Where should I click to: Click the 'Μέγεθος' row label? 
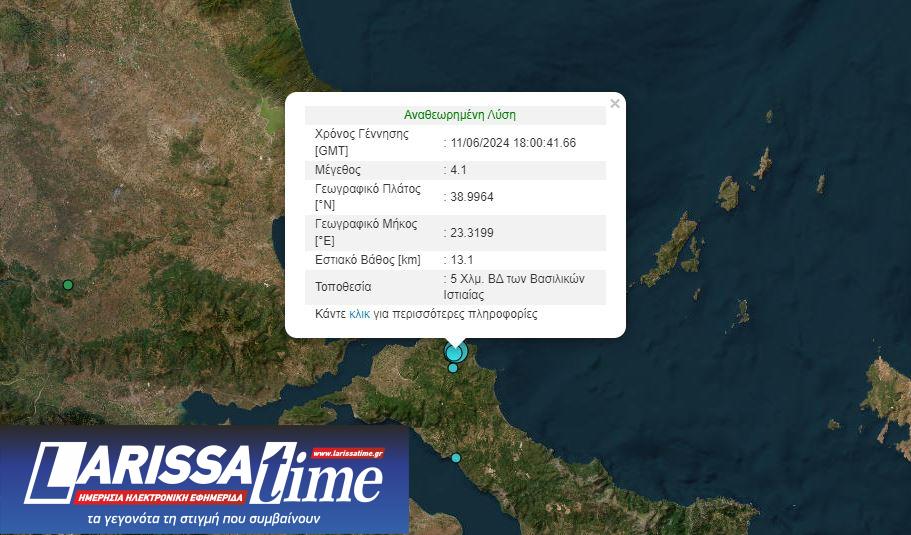point(338,170)
